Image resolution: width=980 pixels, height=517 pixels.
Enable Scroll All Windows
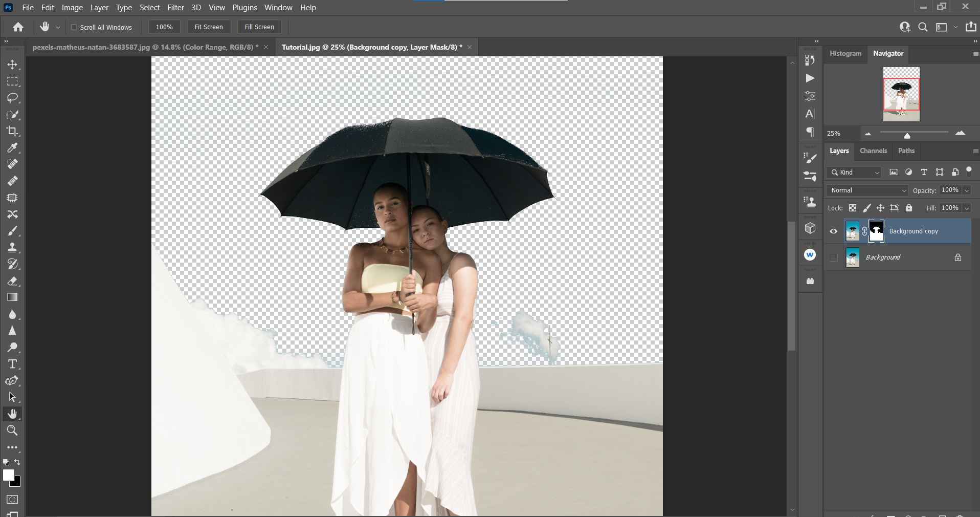pyautogui.click(x=74, y=27)
